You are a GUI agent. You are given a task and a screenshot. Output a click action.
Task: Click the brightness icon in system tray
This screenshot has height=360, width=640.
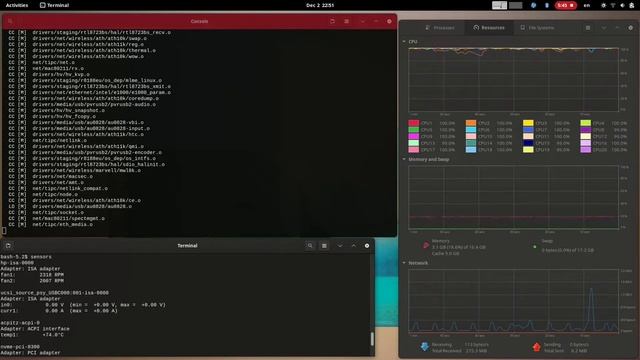coord(604,5)
